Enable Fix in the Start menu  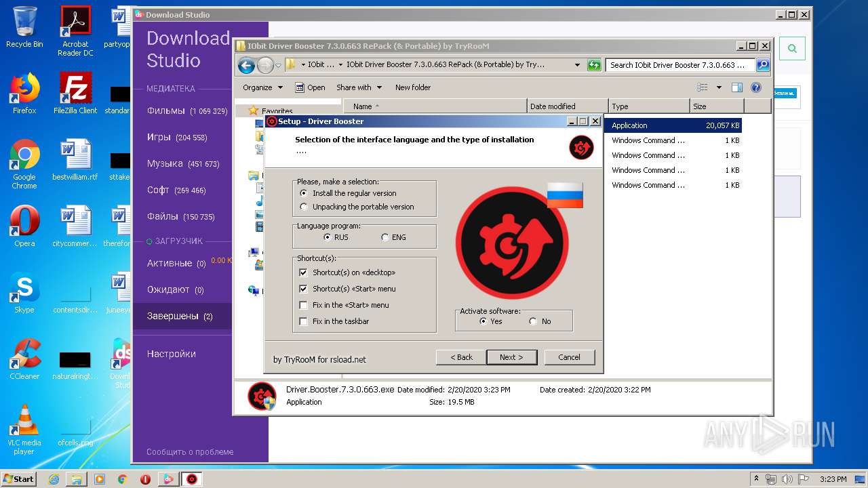[x=344, y=305]
